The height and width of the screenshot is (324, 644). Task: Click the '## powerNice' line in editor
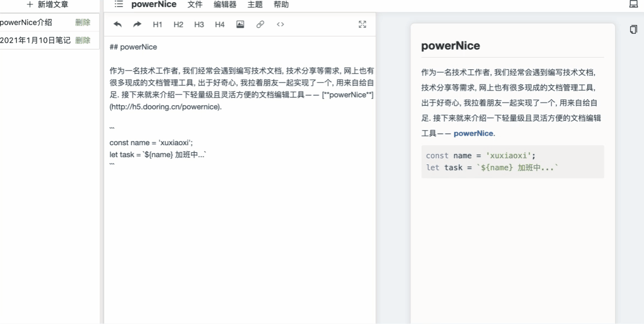point(134,47)
